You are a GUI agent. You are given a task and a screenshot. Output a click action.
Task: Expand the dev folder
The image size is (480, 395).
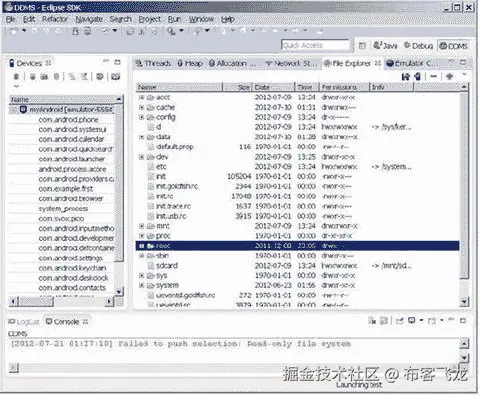141,157
